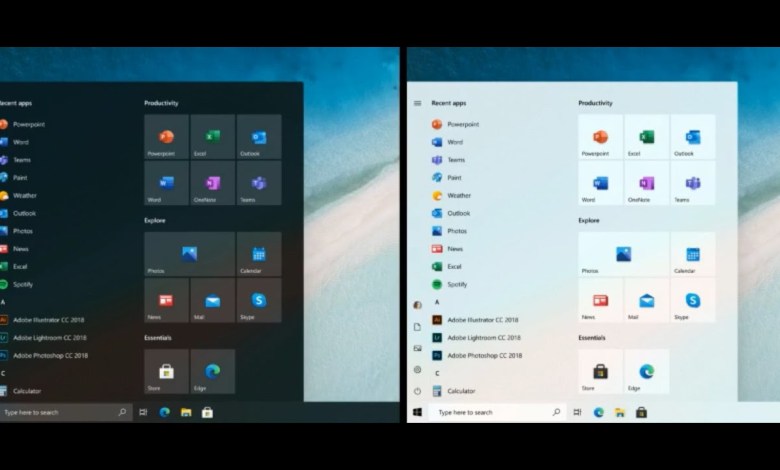Open Adobe Photoshop CC 2018 in light list
Screen dimensions: 780x470
point(477,356)
